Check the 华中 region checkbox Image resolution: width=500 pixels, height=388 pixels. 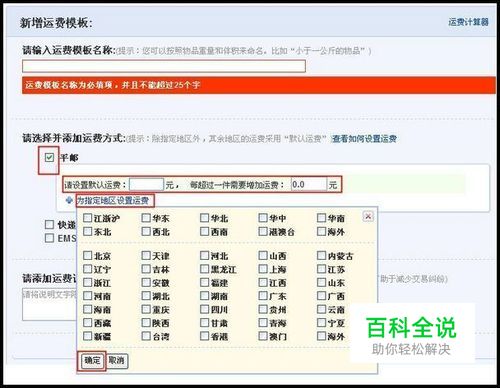[263, 218]
